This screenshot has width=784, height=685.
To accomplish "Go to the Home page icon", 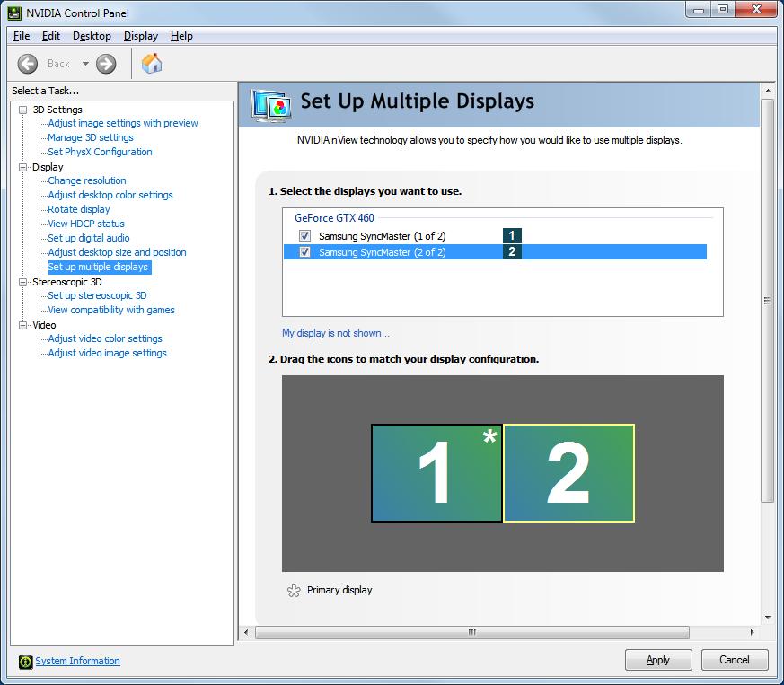I will (x=152, y=64).
